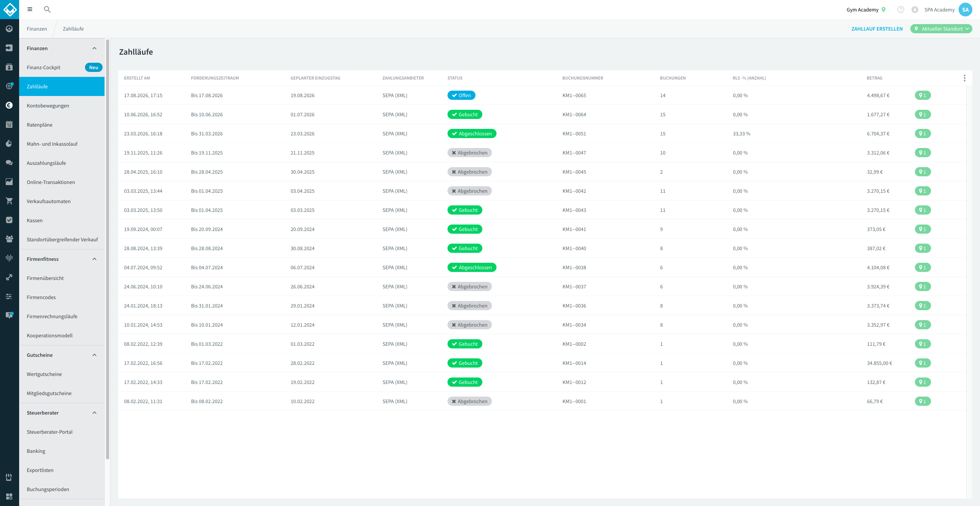Click location badge in KM1--0064 row
Image resolution: width=980 pixels, height=506 pixels.
tap(923, 114)
